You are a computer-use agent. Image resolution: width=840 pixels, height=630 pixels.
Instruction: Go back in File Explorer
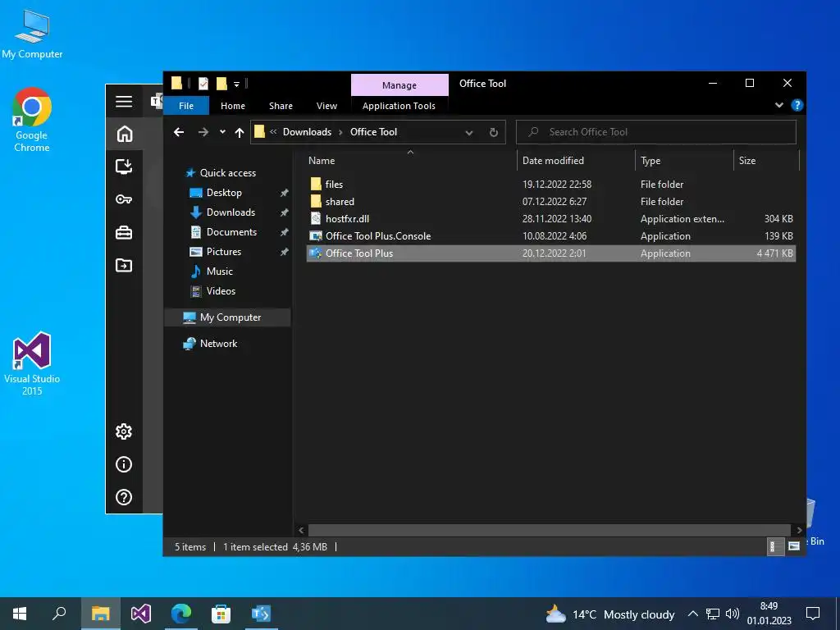click(x=179, y=132)
